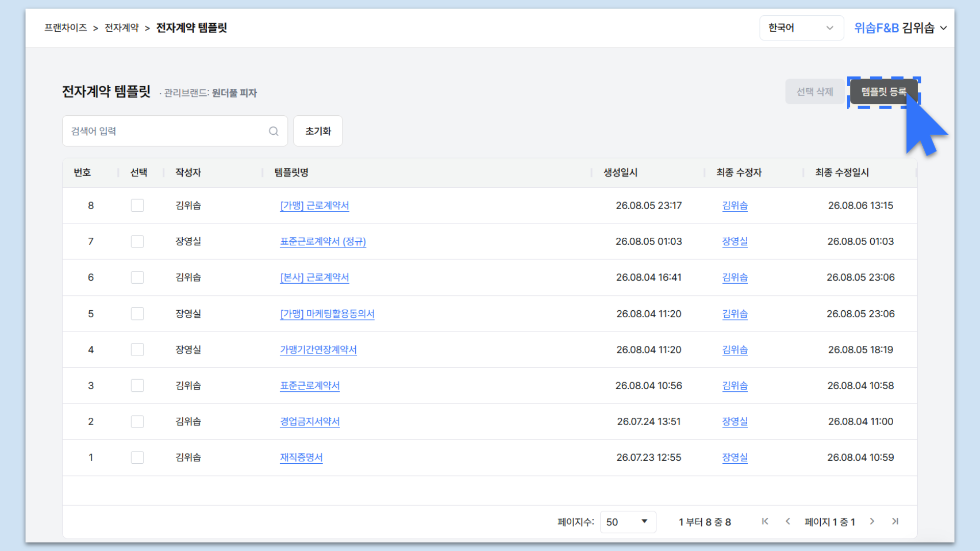Click the 페이지 1 중 1 text
This screenshot has height=551, width=980.
pyautogui.click(x=830, y=522)
